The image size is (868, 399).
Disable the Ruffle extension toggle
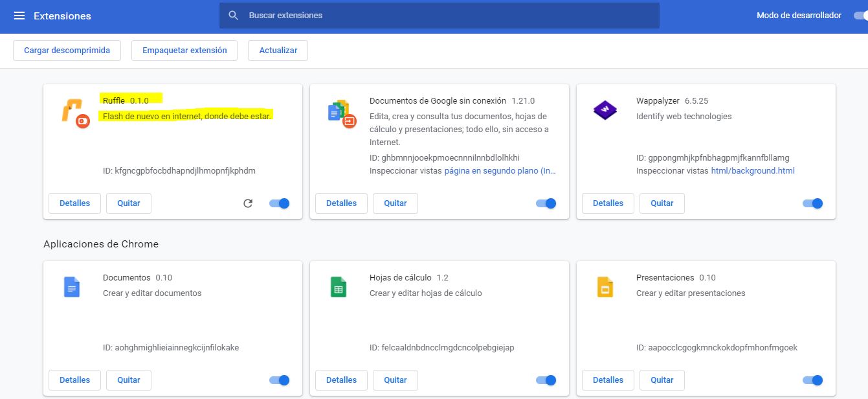pos(280,203)
